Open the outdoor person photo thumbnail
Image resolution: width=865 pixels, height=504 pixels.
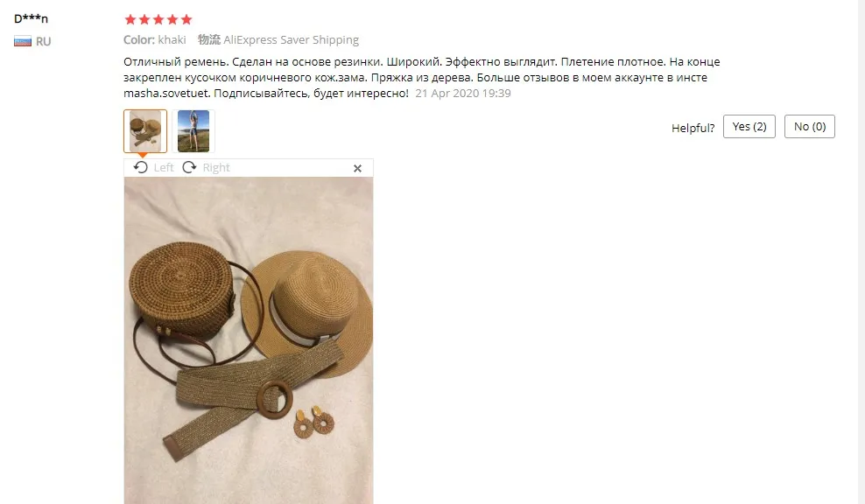pyautogui.click(x=193, y=130)
